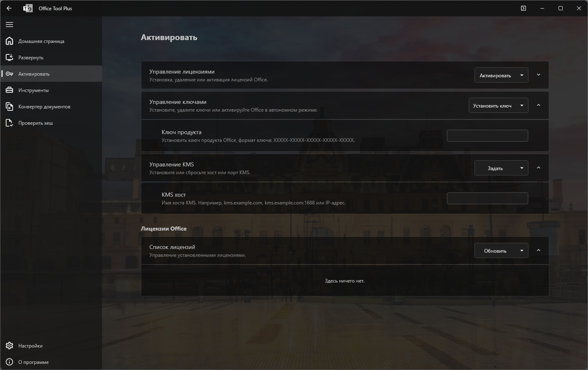Image resolution: width=588 pixels, height=370 pixels.
Task: Open dropdown arrow beside Обновить button
Action: click(522, 251)
